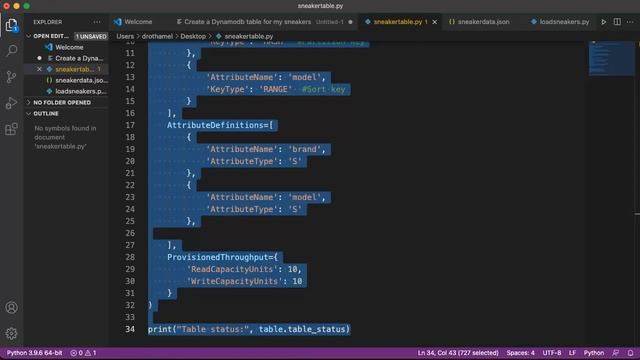Click the minimap code overview
Image resolution: width=640 pixels, height=360 pixels.
(x=611, y=58)
